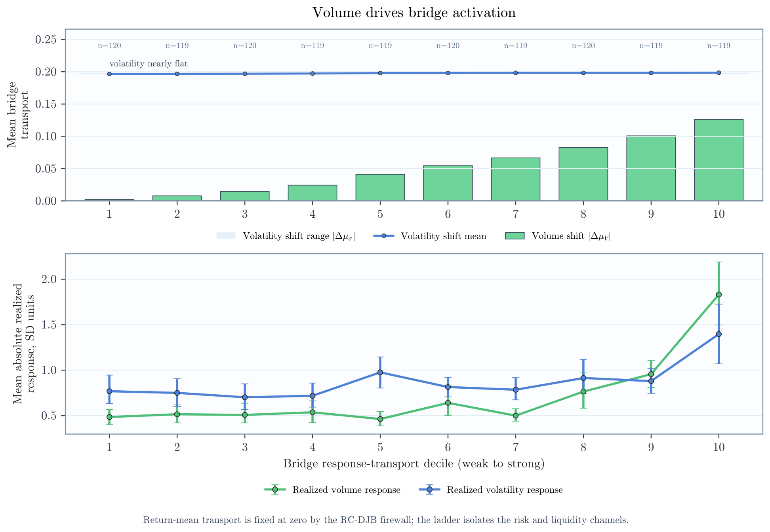
Task: Click the 'Volatility shift range' legend label
Action: pyautogui.click(x=299, y=236)
